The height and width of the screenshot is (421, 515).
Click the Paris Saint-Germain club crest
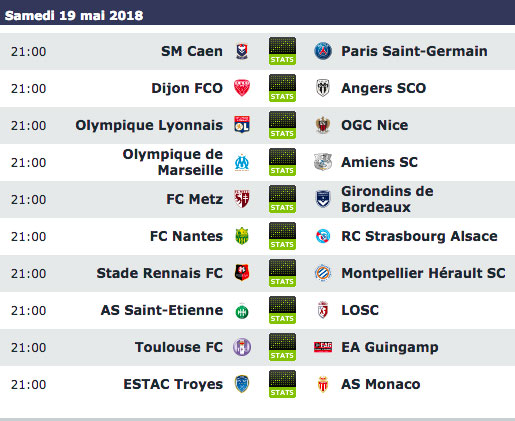[x=323, y=51]
